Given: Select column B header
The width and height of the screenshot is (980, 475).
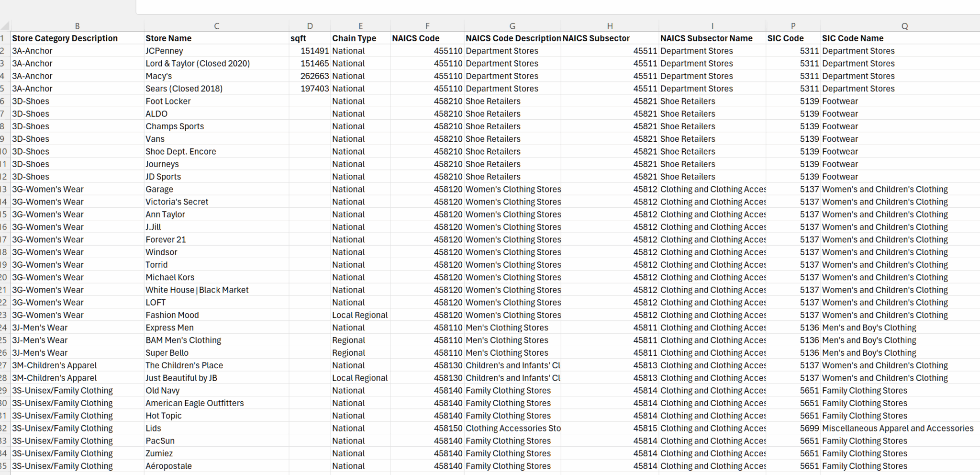Looking at the screenshot, I should click(x=77, y=26).
